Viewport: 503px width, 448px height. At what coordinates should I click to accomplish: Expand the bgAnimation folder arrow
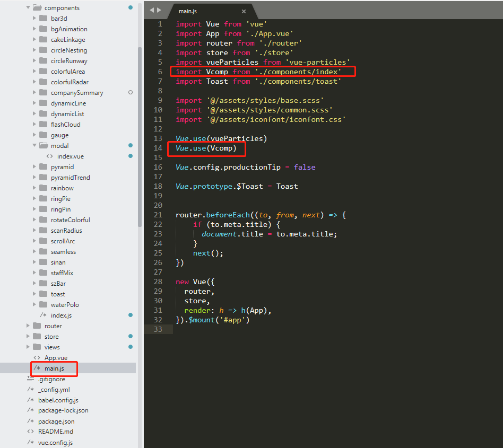point(34,29)
